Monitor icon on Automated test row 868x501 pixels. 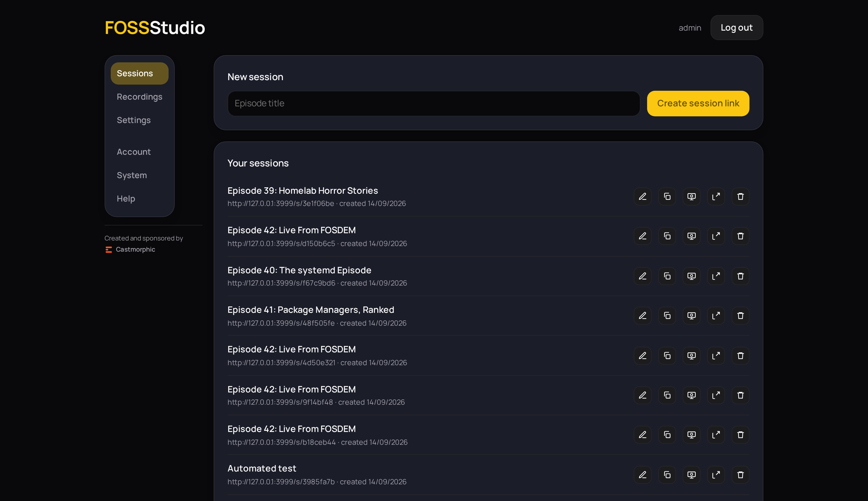click(691, 475)
